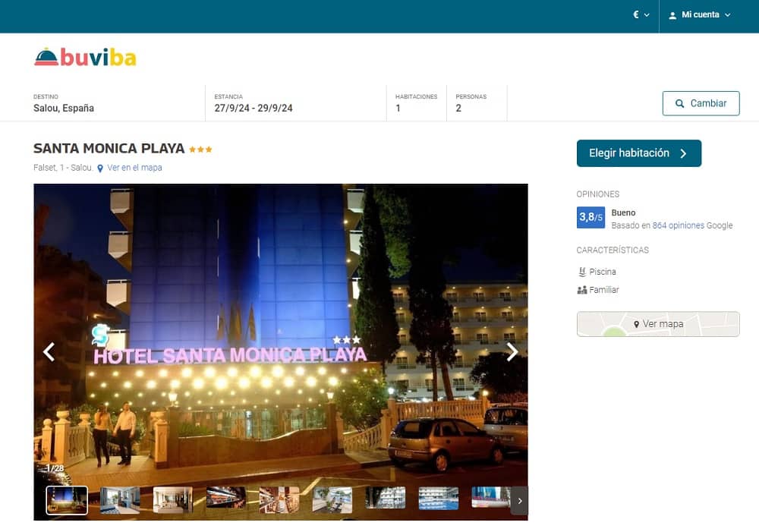
Task: Click the 3,8/5 rating badge
Action: point(591,217)
